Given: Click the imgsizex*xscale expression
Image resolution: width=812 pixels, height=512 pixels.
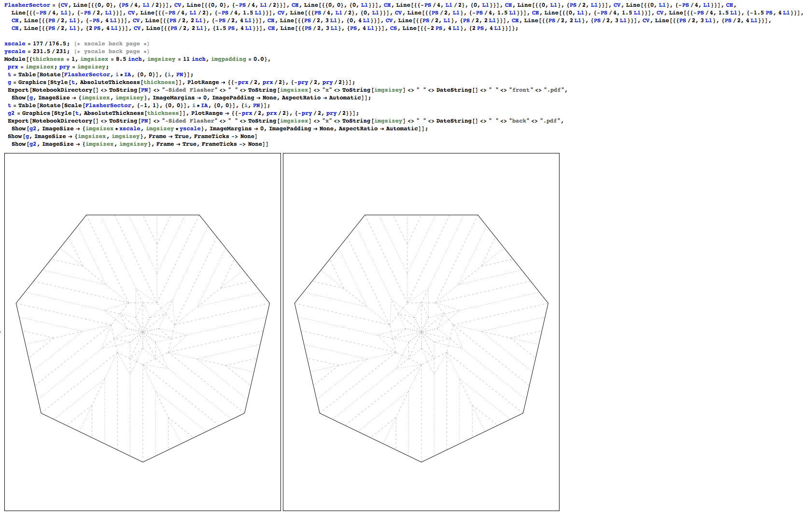Looking at the screenshot, I should point(112,128).
